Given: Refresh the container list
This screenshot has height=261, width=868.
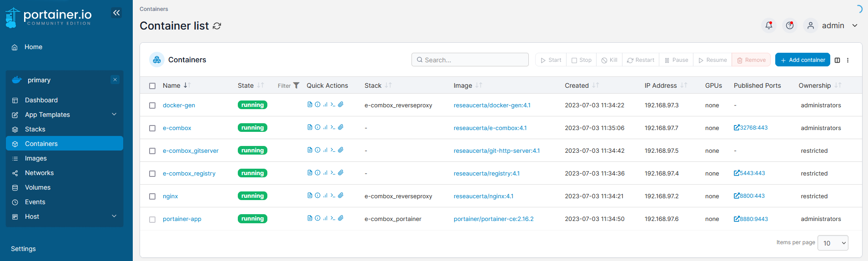Looking at the screenshot, I should pyautogui.click(x=217, y=26).
